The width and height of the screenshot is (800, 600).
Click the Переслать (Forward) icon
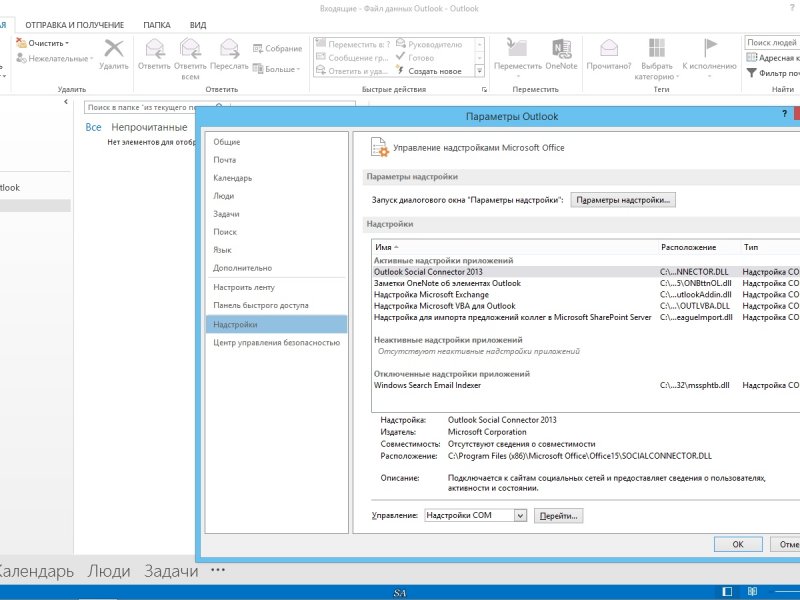(229, 49)
